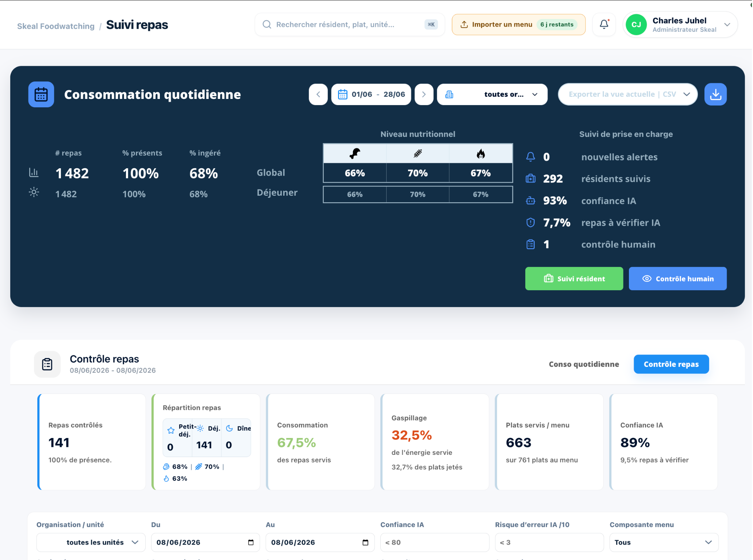Click the blue calendar icon beside Consommation quotidienne
Screen dimensions: 753x560
(x=41, y=95)
